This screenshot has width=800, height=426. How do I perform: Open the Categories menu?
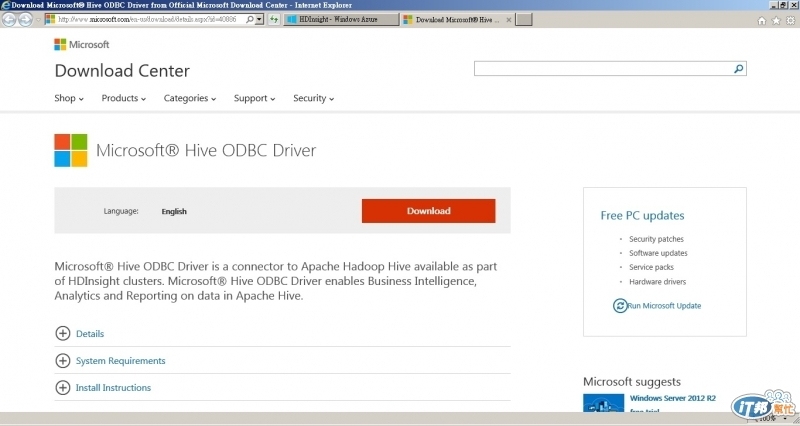[190, 98]
